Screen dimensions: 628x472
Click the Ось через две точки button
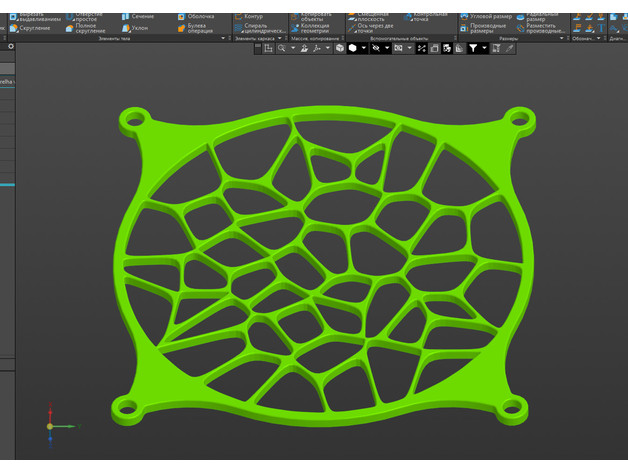point(376,28)
